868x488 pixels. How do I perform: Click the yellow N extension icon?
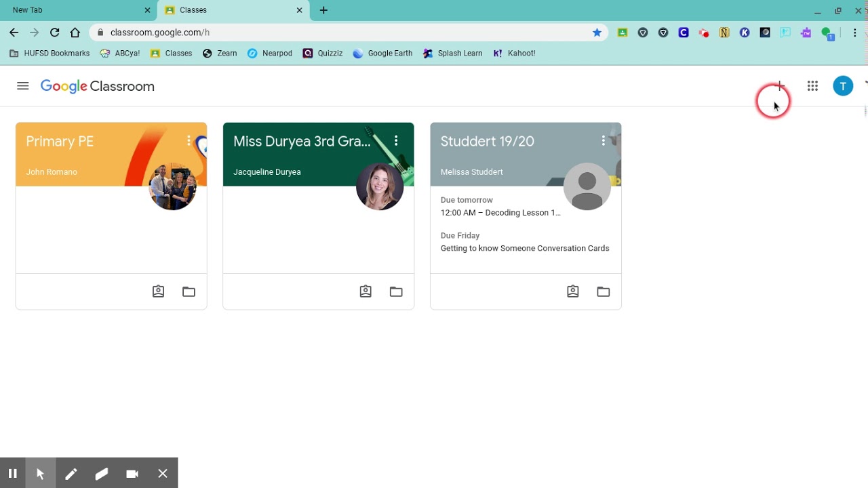click(724, 33)
